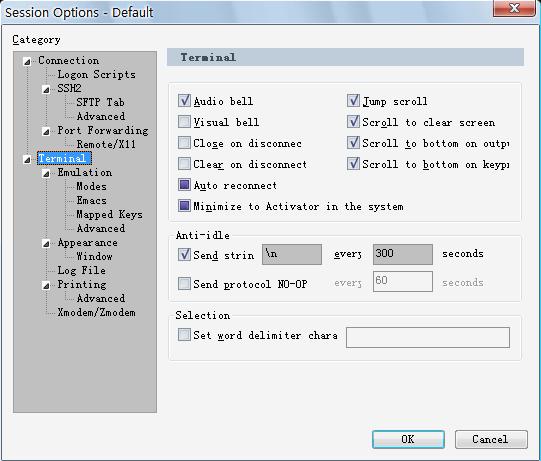The height and width of the screenshot is (461, 541).
Task: Open the Emulation category
Action: (85, 173)
